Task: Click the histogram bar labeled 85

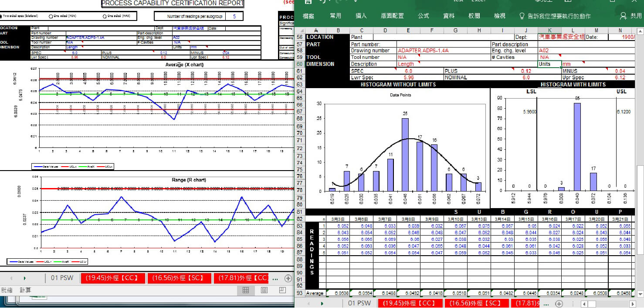Action: pyautogui.click(x=577, y=147)
